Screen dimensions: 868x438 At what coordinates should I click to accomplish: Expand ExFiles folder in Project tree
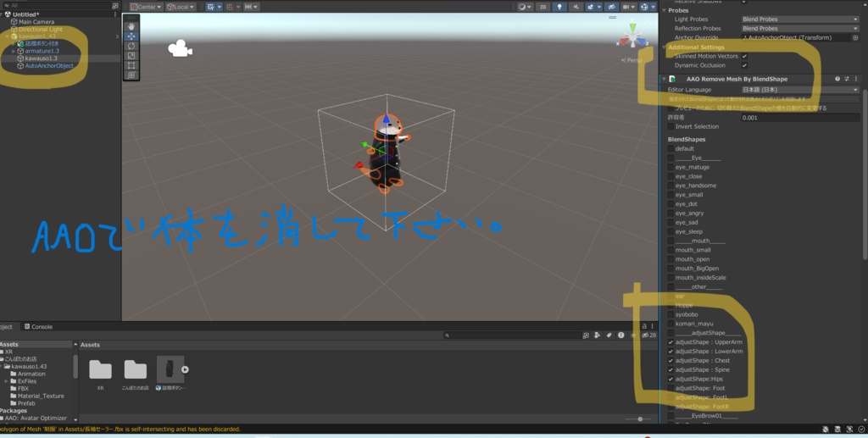click(x=7, y=381)
